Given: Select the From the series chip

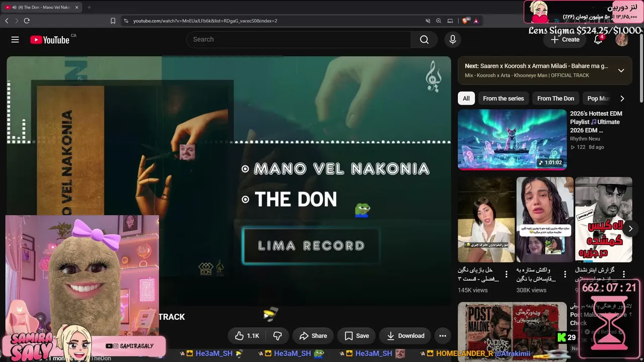Looking at the screenshot, I should (503, 99).
